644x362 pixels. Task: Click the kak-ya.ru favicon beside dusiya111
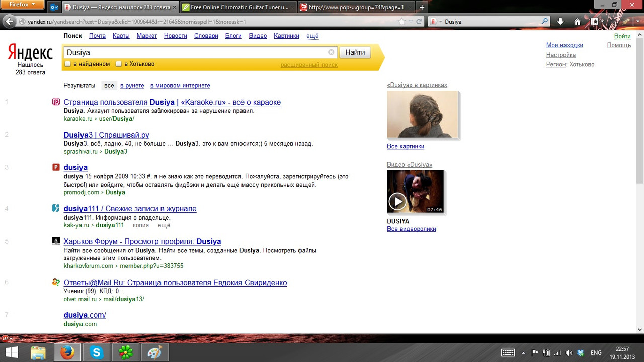[x=56, y=208]
